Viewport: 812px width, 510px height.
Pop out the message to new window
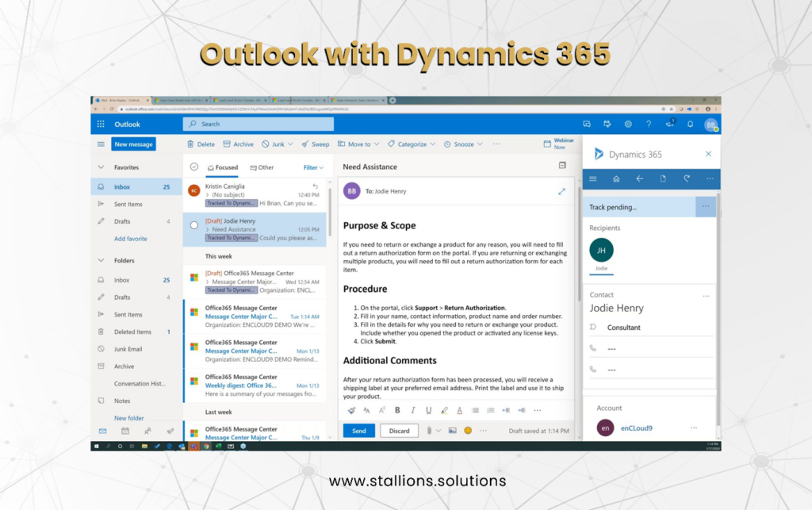pos(561,192)
